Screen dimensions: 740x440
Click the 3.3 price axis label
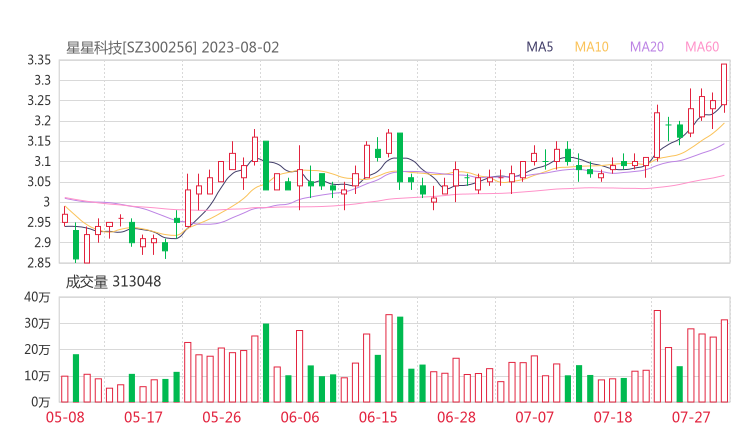(42, 80)
